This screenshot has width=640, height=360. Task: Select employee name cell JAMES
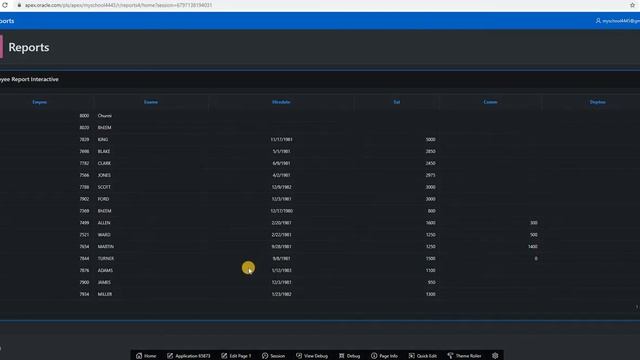tap(104, 282)
